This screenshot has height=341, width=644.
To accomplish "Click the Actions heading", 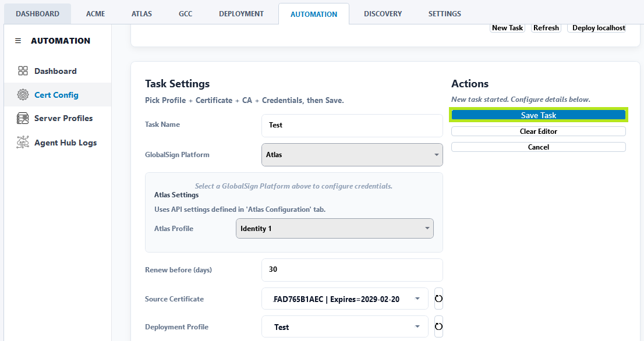I will coord(470,84).
